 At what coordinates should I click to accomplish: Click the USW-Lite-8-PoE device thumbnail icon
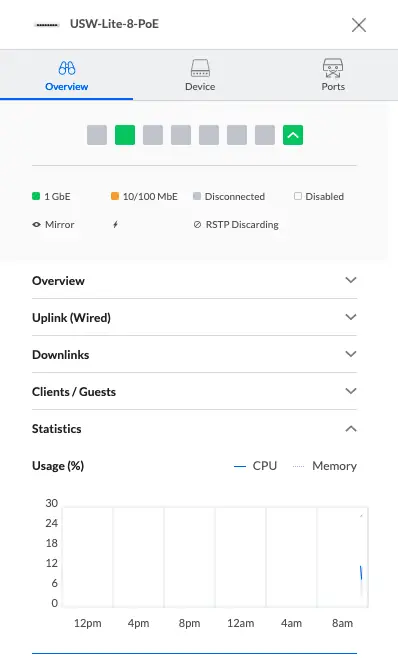pyautogui.click(x=47, y=25)
